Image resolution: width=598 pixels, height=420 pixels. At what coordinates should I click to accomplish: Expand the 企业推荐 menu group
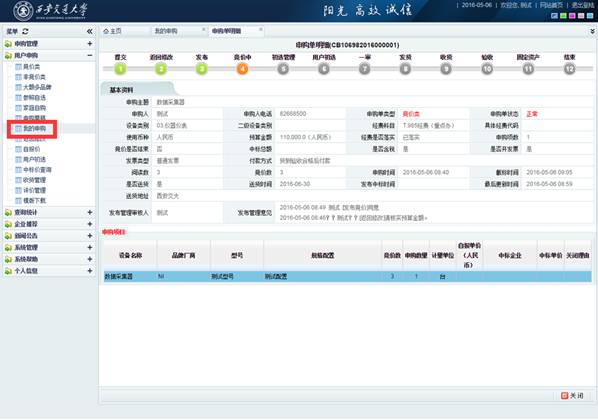90,224
